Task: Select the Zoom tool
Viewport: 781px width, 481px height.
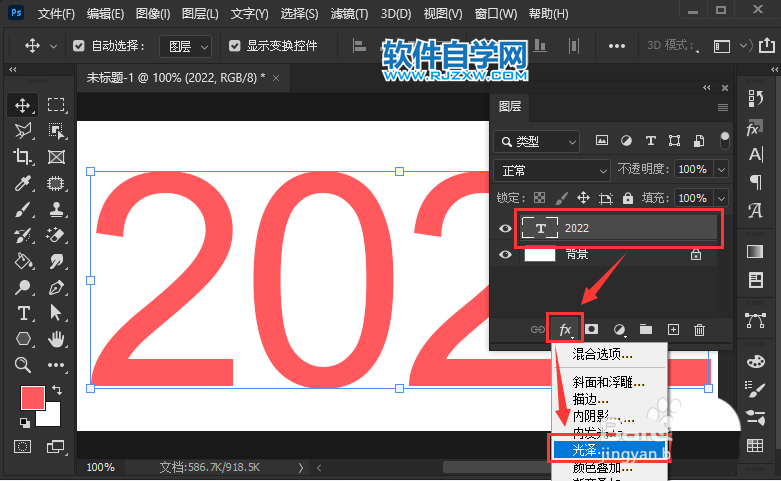Action: pyautogui.click(x=23, y=365)
